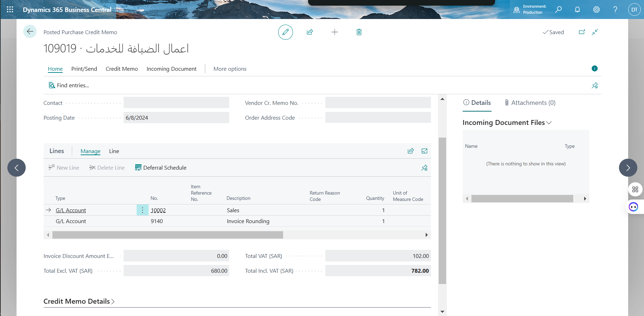This screenshot has width=644, height=316.
Task: Switch to the Details factbox tab
Action: tap(477, 103)
